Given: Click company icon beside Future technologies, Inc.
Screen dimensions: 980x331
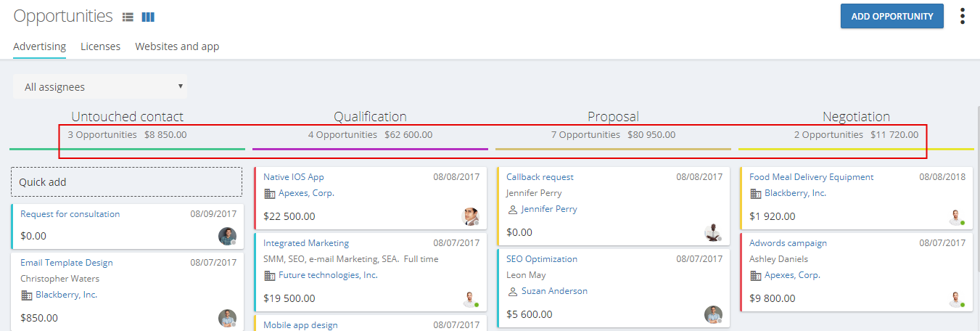Looking at the screenshot, I should pos(270,276).
